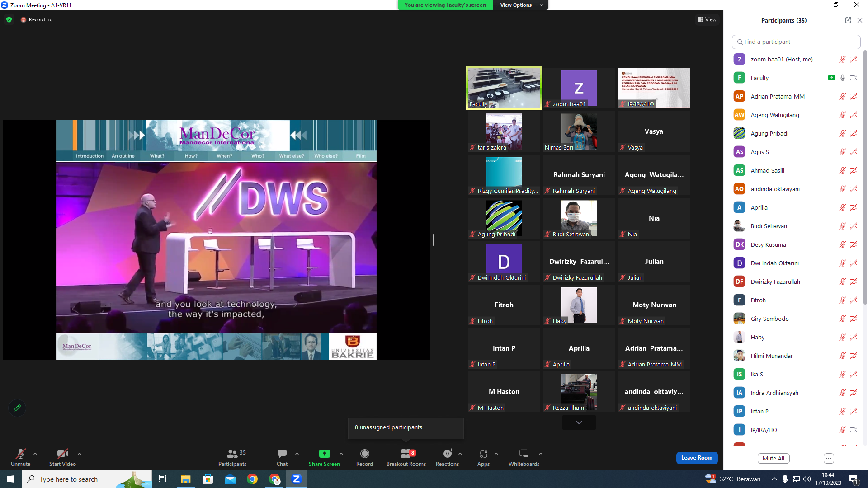Toggle video for Agus S in list
Viewport: 868px width, 488px height.
[x=854, y=152]
